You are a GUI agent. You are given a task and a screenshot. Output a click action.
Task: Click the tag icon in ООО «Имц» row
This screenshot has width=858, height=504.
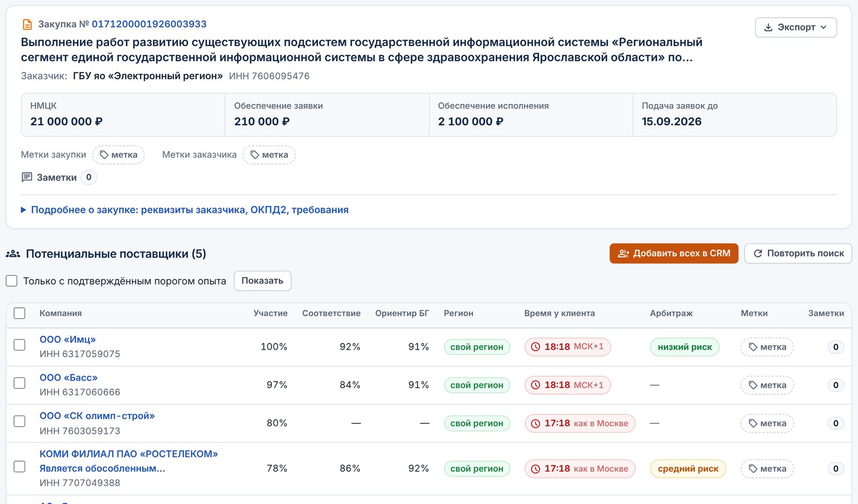coord(753,347)
